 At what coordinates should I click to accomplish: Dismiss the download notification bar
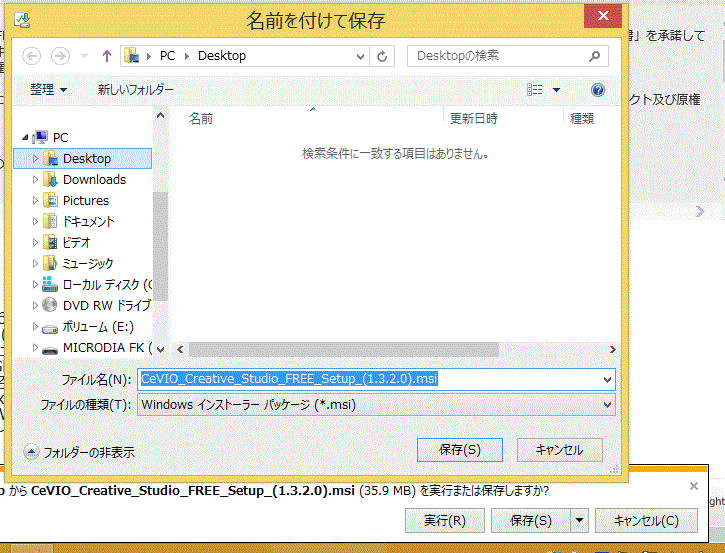[694, 486]
